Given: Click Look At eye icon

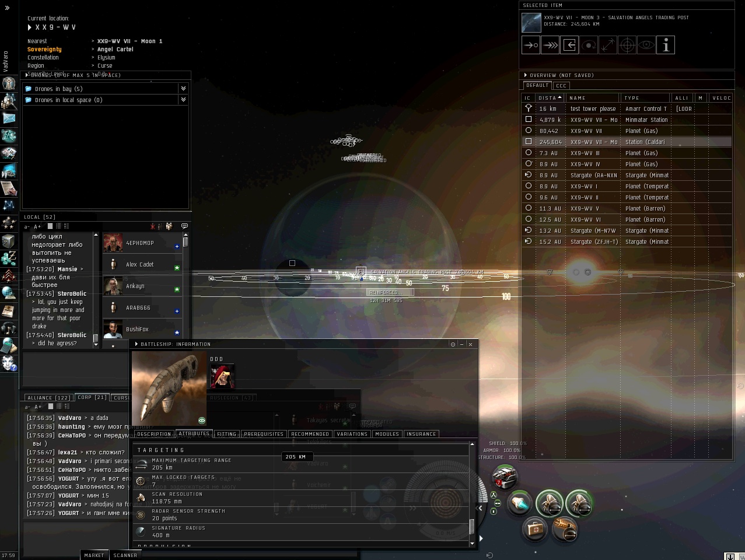Looking at the screenshot, I should [x=646, y=45].
